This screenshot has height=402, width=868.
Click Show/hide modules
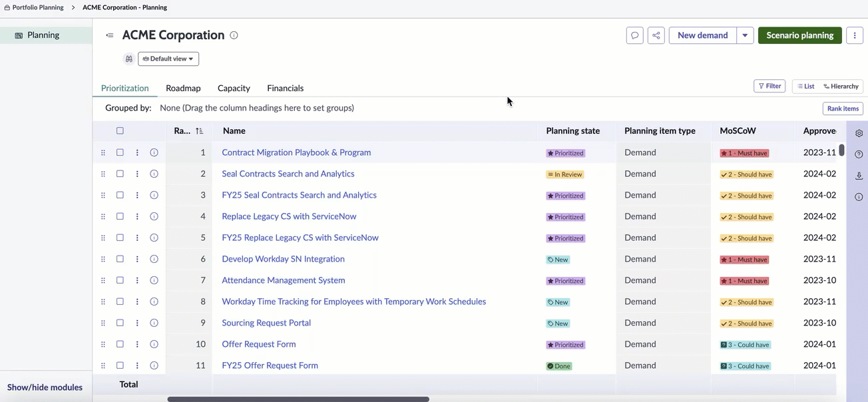click(45, 387)
